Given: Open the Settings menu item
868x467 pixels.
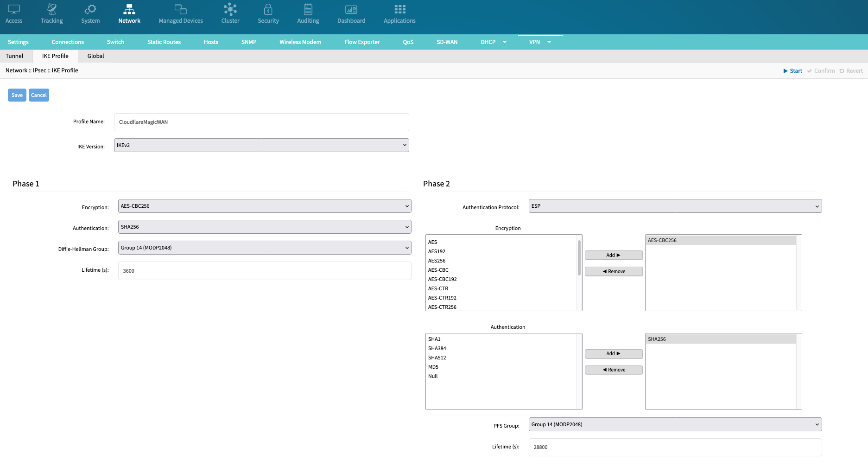Looking at the screenshot, I should tap(18, 42).
